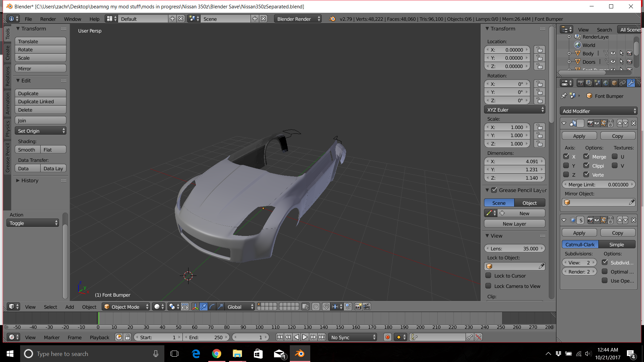Expand the History panel

pos(30,180)
